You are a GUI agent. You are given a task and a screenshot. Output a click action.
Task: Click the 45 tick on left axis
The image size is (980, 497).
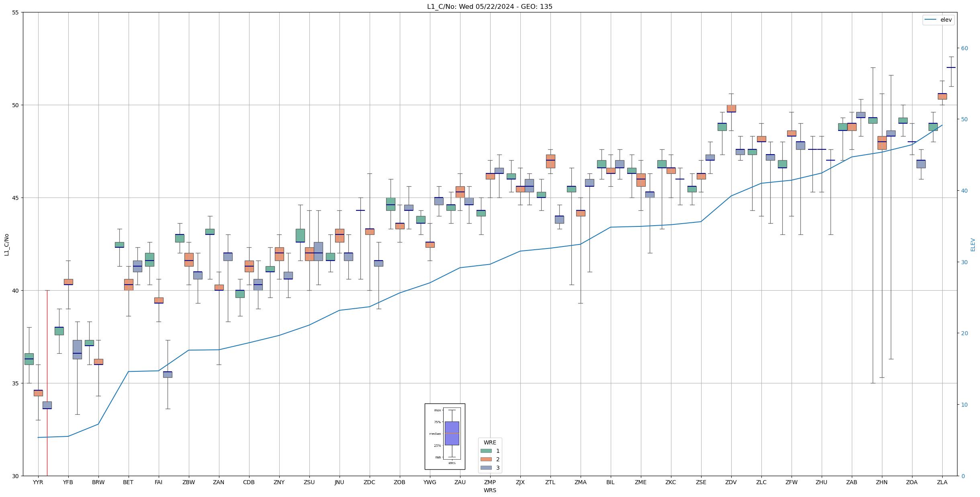[x=16, y=198]
